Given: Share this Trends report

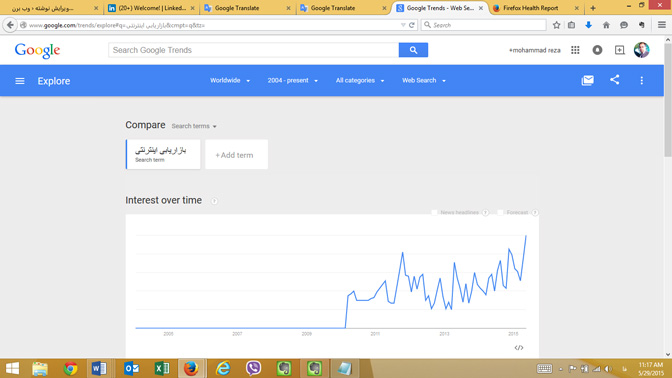Looking at the screenshot, I should pyautogui.click(x=615, y=80).
